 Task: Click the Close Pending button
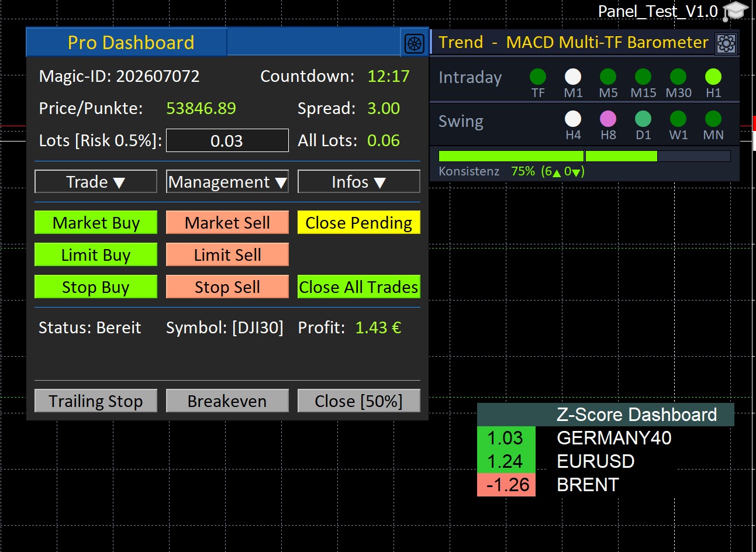point(359,223)
